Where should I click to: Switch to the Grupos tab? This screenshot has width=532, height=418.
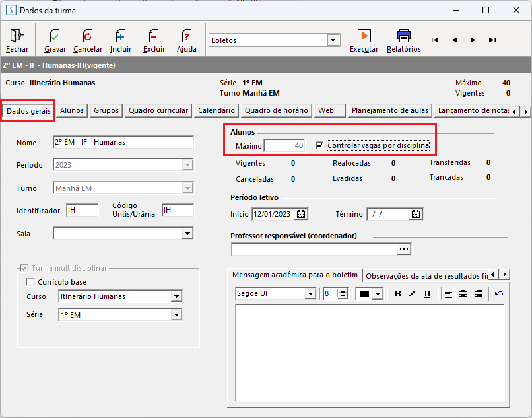[x=106, y=111]
